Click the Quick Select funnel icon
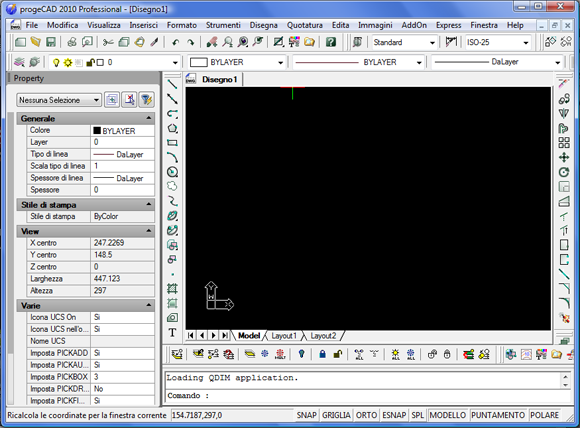Screen dimensions: 580x428 point(146,100)
